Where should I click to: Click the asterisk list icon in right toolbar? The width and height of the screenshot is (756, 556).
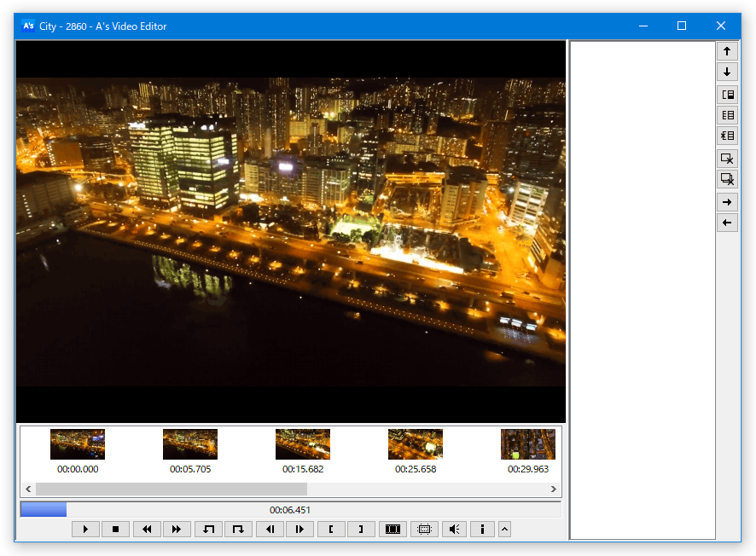(x=727, y=136)
